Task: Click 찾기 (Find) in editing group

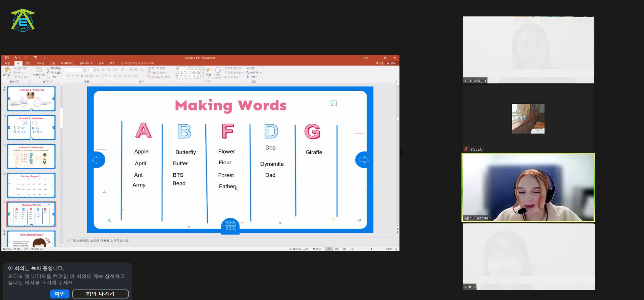Action: [x=251, y=68]
